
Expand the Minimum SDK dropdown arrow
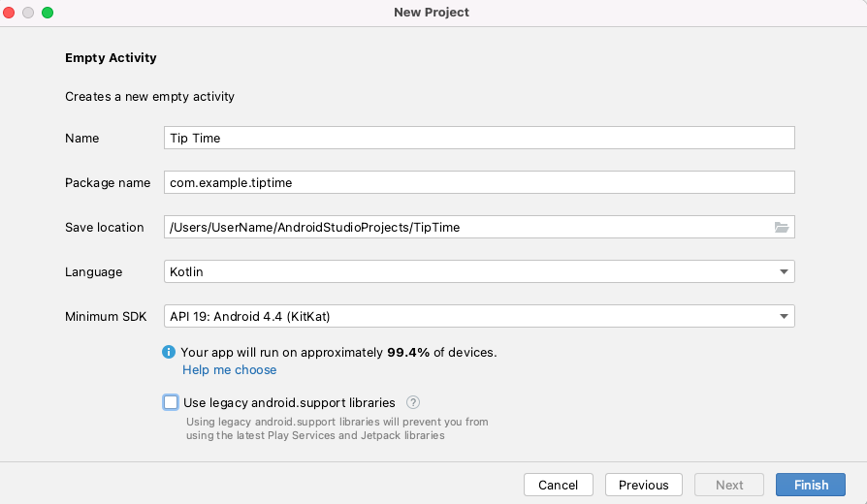click(784, 317)
